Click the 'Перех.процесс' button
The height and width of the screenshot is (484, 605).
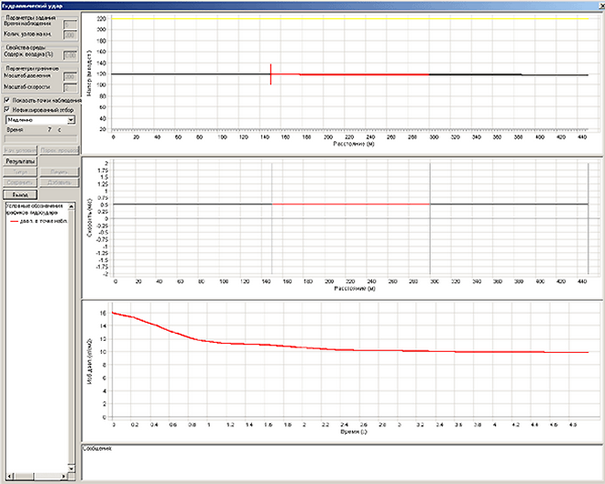coord(58,150)
